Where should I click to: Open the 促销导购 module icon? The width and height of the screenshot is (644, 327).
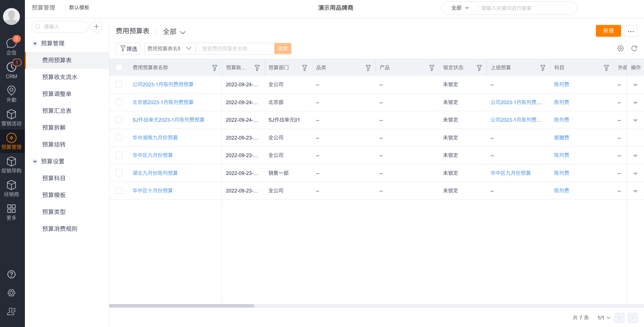point(11,164)
